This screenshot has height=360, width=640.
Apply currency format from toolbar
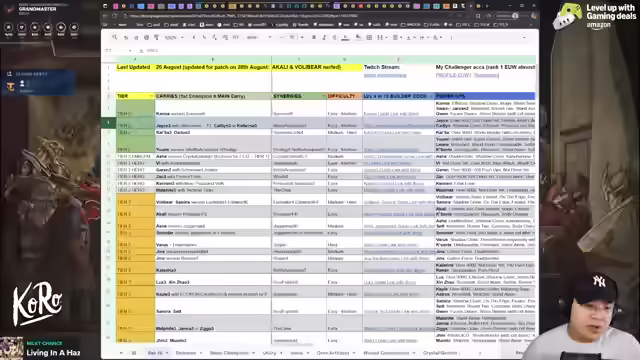pos(194,38)
